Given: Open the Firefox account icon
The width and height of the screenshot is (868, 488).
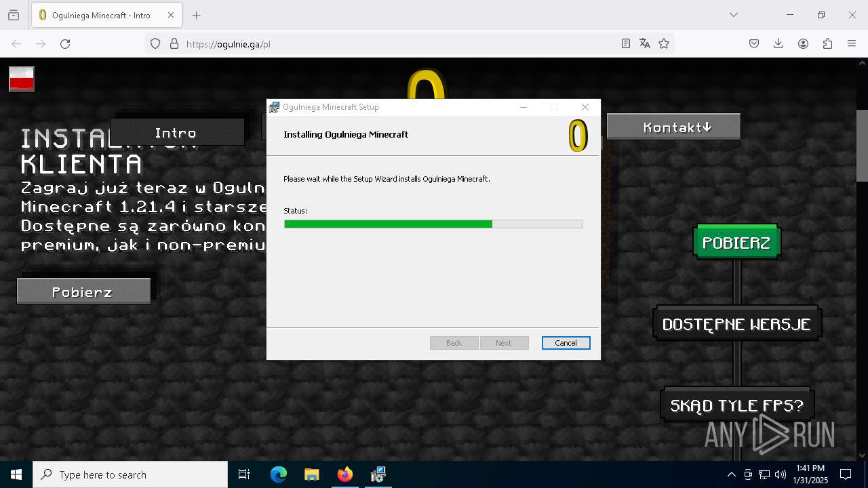Looking at the screenshot, I should 803,43.
